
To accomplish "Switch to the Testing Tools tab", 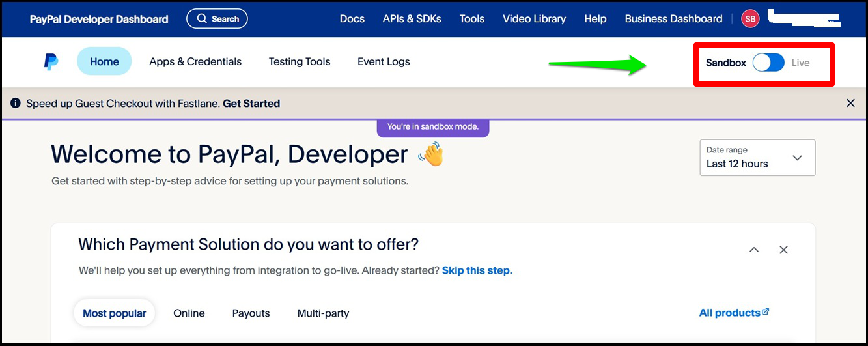I will click(x=300, y=62).
